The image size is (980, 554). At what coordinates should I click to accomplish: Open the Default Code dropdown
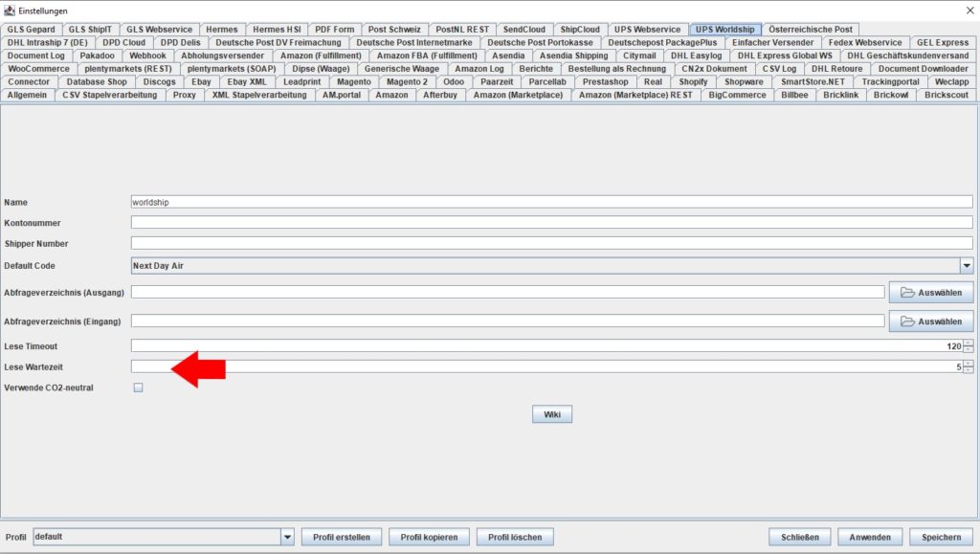pos(967,265)
